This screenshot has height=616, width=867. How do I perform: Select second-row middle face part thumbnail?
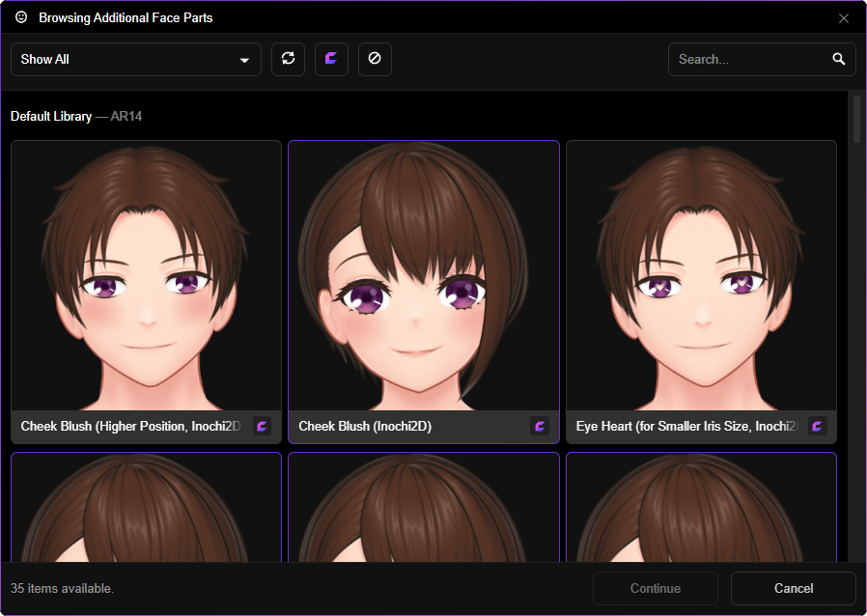(x=424, y=508)
